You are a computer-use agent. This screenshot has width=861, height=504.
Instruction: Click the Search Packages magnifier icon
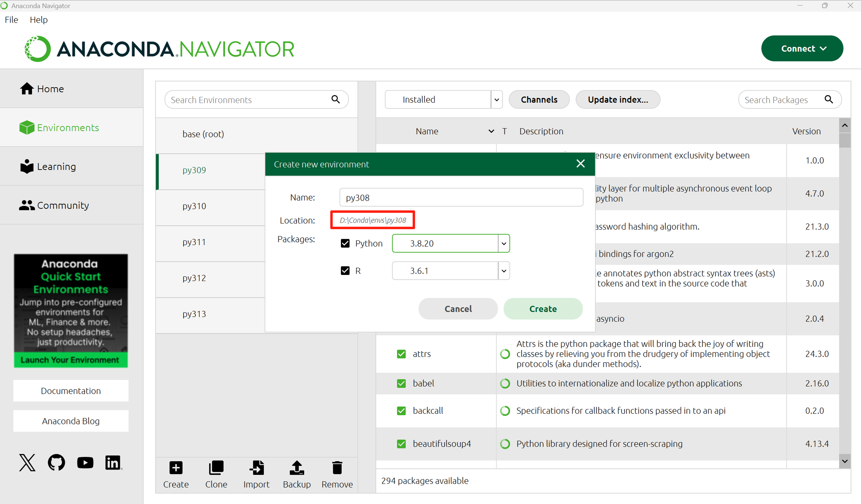(x=829, y=99)
